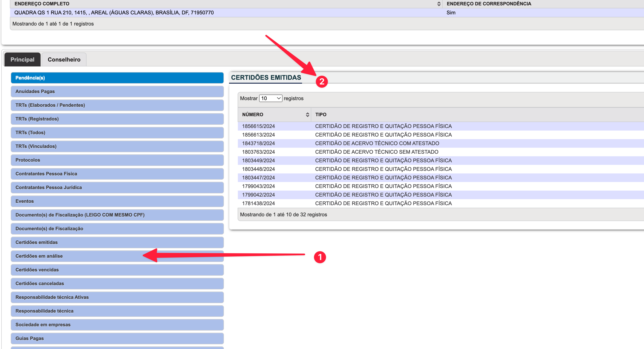Screen dimensions: 644x349
Task: Click CERTIDÃO DE ACERVO TÉCNICO SEM ATESTADO
Action: tap(377, 152)
